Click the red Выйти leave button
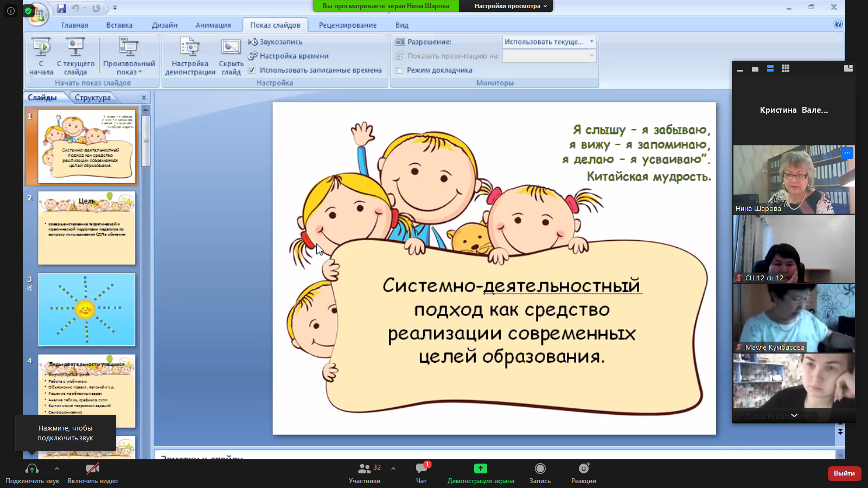Image resolution: width=868 pixels, height=488 pixels. (844, 473)
